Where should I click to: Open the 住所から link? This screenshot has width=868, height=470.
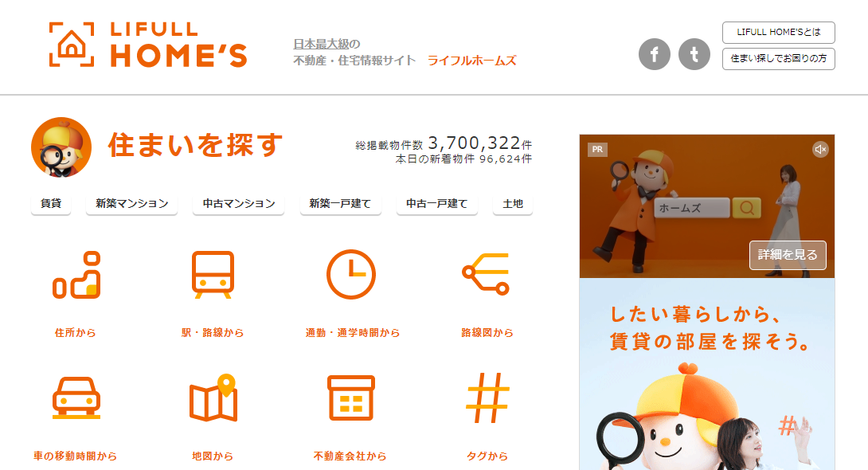[x=76, y=333]
